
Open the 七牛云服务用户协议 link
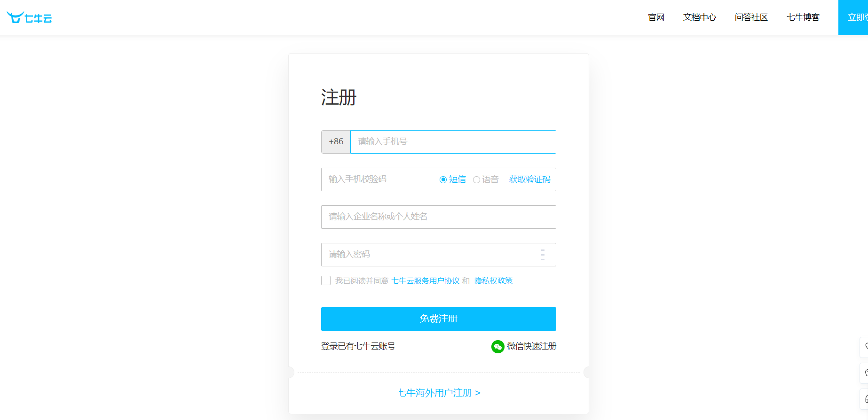pyautogui.click(x=426, y=280)
